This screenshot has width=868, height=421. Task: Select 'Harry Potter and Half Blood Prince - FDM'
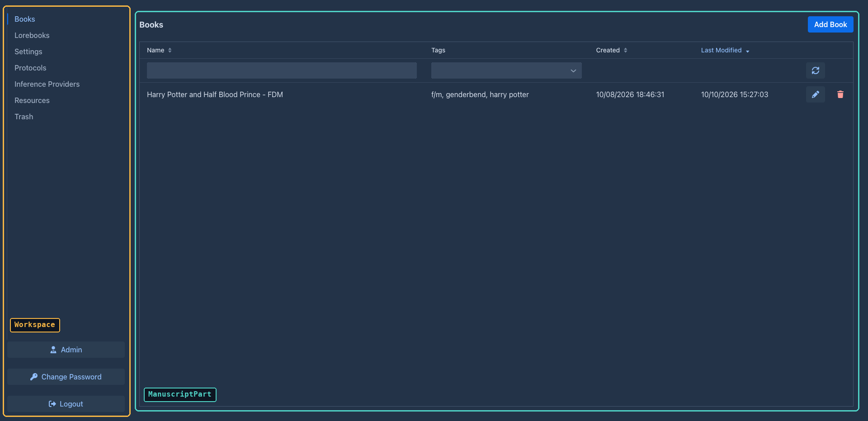click(215, 94)
